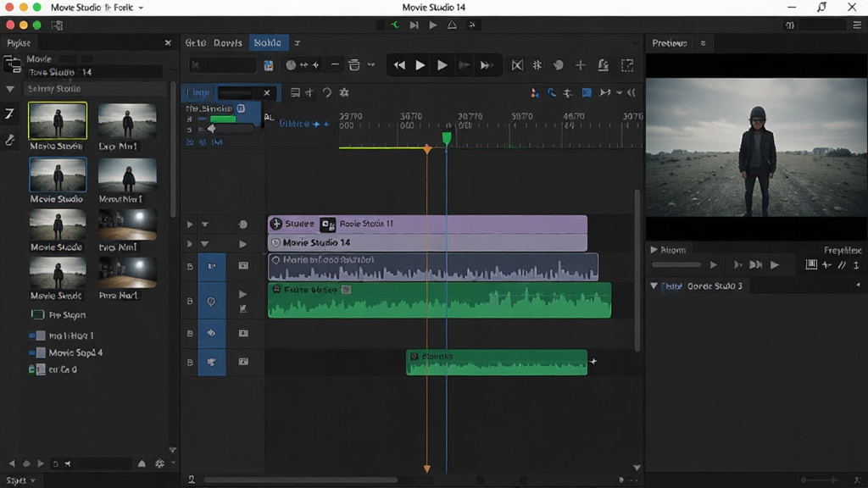Click the loop arrow icon above timeline

(327, 92)
